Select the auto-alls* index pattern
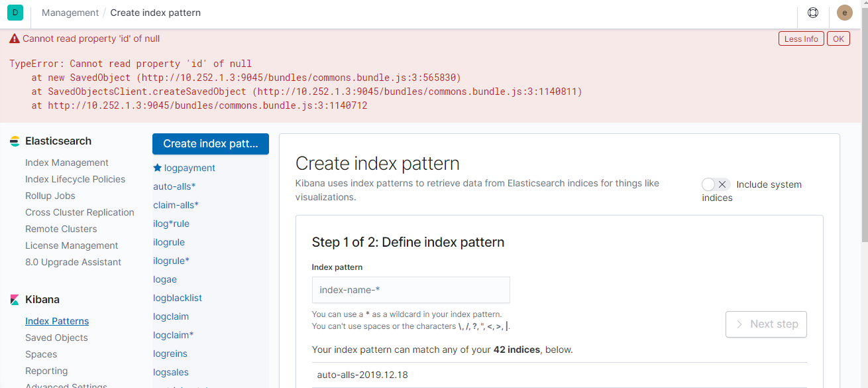Viewport: 868px width, 388px height. [174, 186]
